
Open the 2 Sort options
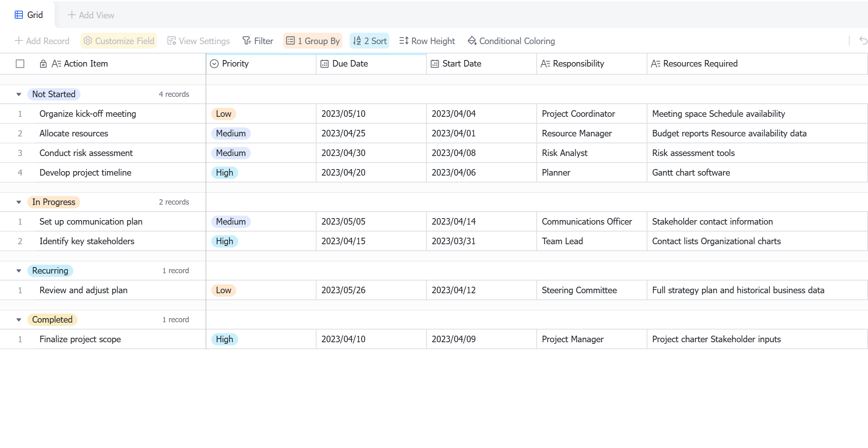pyautogui.click(x=370, y=41)
